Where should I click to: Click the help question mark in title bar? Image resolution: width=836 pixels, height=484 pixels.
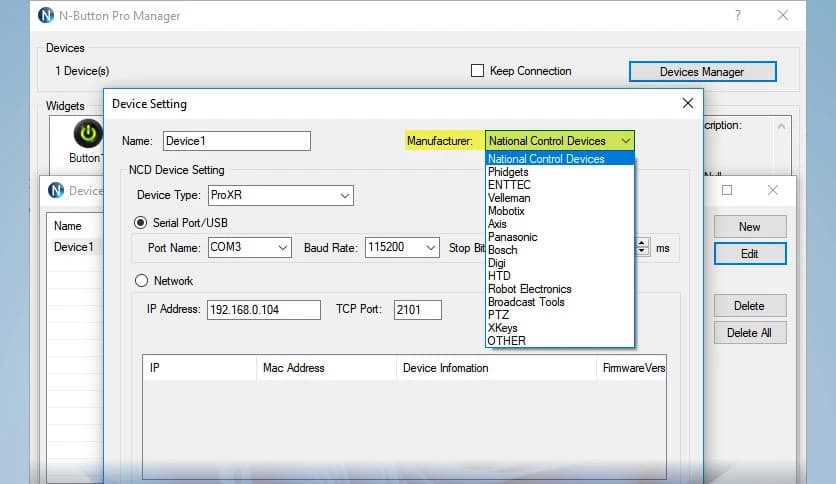(737, 16)
